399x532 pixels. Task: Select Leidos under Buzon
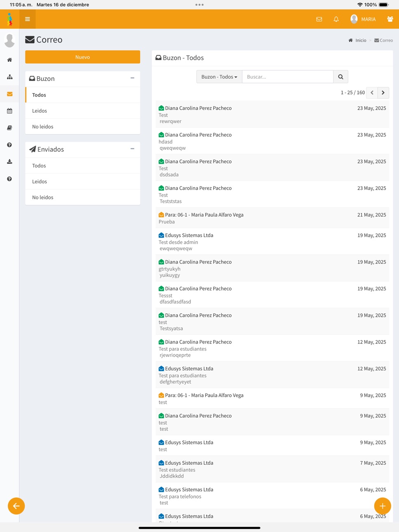(82, 111)
